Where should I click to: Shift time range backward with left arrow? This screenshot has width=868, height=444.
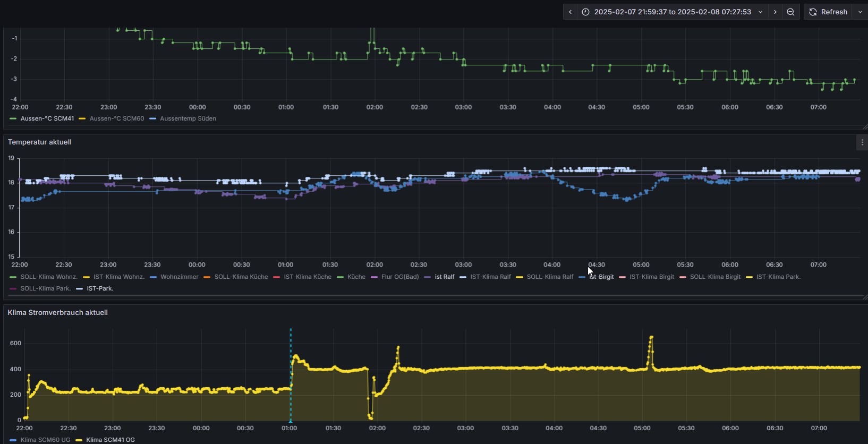pyautogui.click(x=570, y=12)
